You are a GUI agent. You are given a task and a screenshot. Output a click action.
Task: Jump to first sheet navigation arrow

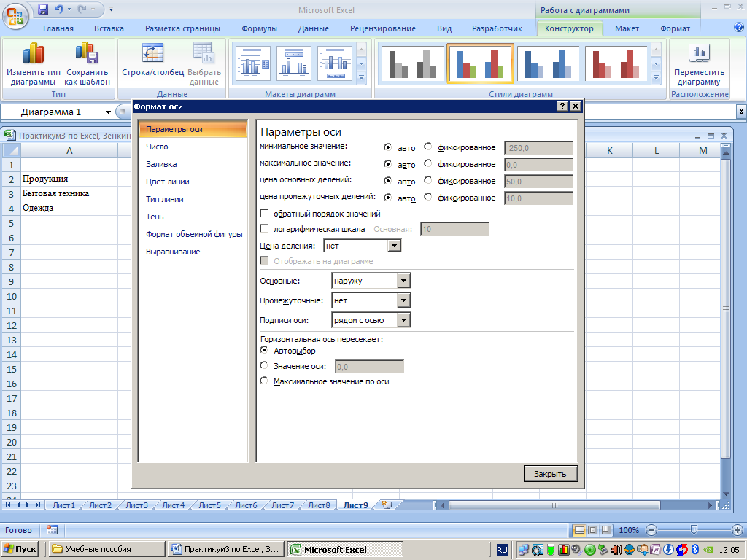click(x=8, y=505)
